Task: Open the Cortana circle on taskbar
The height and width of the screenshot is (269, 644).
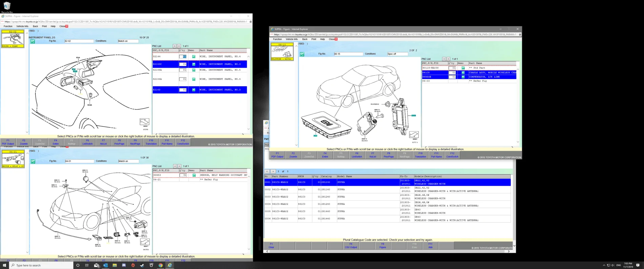Action: coord(78,265)
